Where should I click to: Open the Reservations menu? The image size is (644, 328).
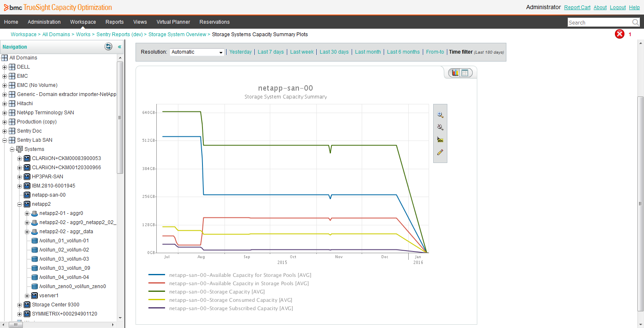215,22
